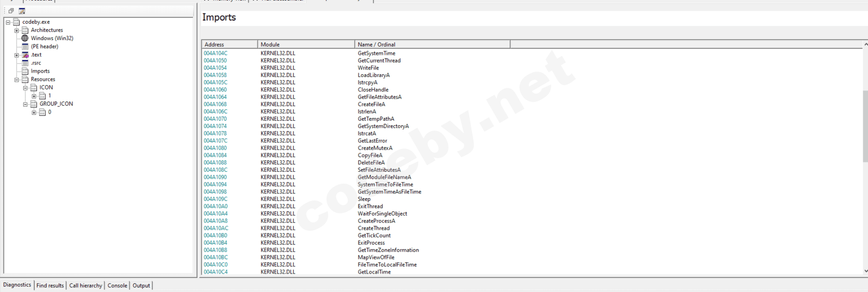The height and width of the screenshot is (292, 868).
Task: Select the CreateThread import name
Action: point(374,228)
